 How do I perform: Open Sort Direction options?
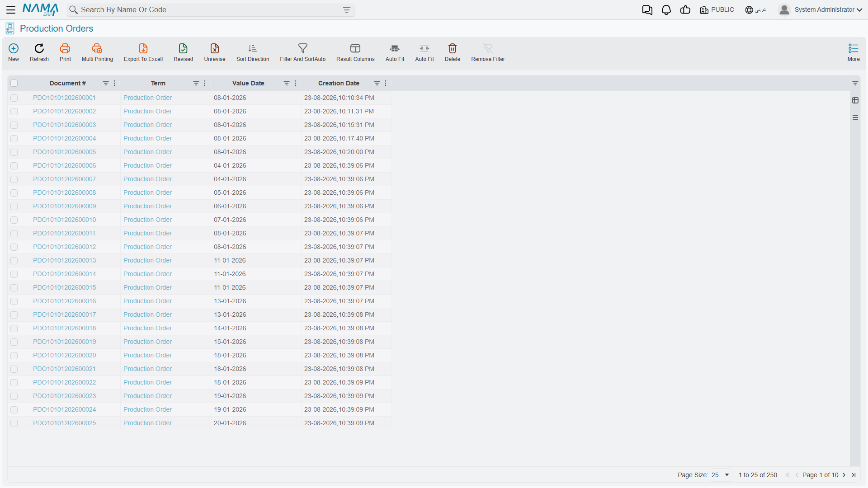coord(253,48)
